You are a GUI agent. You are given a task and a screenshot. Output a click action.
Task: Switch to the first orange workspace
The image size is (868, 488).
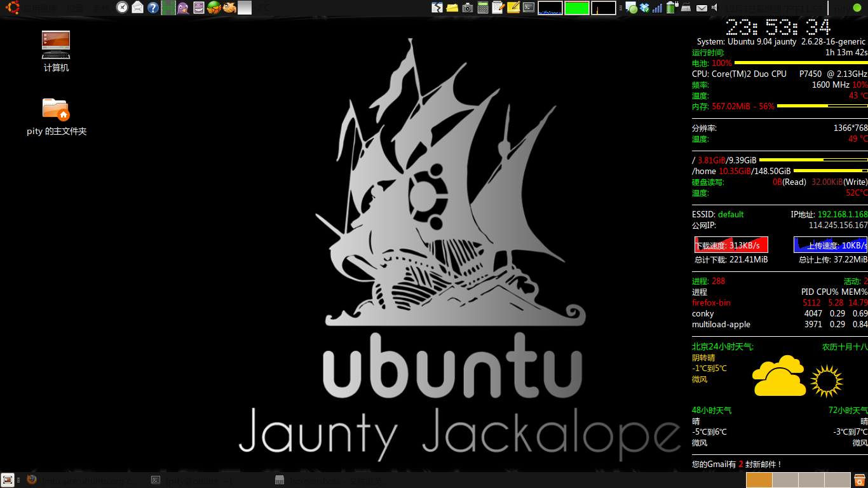[x=759, y=480]
